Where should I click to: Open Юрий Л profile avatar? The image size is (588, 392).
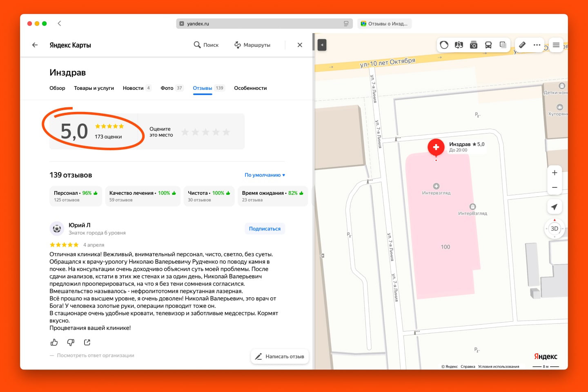[57, 229]
